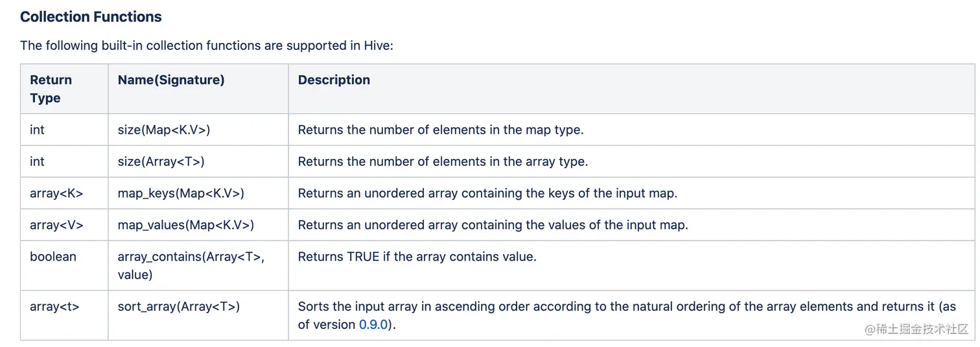Click the 'Returns TRUE if the array contains value' description
This screenshot has width=980, height=347.
click(417, 257)
